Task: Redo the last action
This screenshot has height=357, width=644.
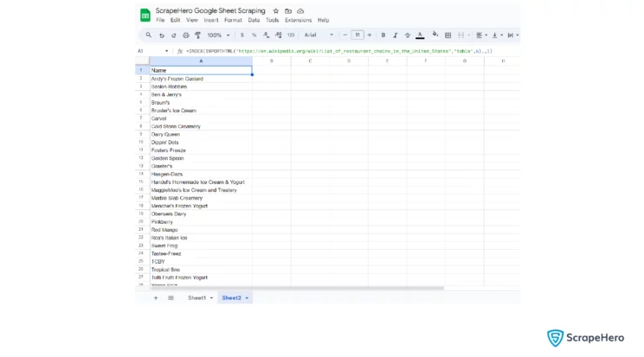Action: click(x=174, y=35)
